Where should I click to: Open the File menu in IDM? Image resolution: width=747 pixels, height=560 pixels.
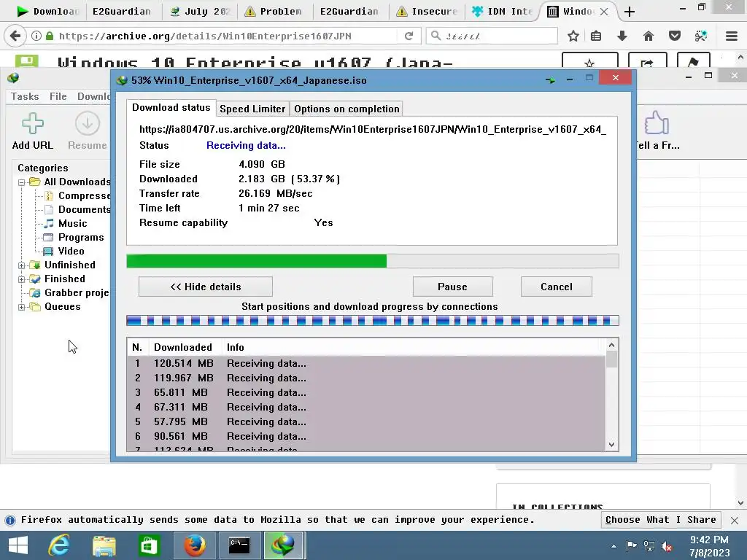coord(58,97)
